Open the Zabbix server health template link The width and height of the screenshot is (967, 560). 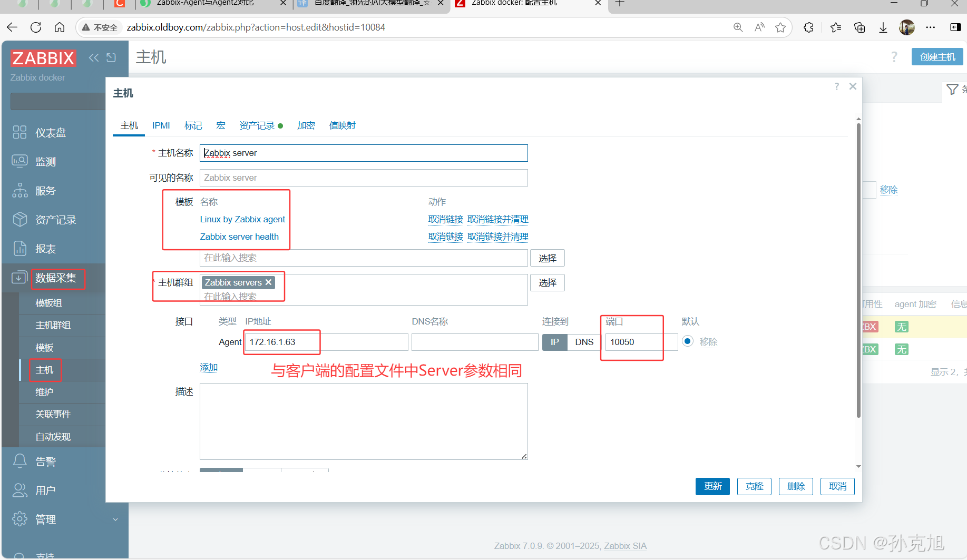tap(239, 237)
